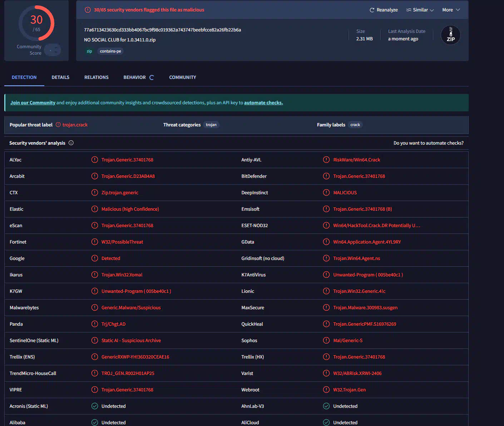
Task: Click the MaxSecure result Trojan.Malware.300983.susgen
Action: (x=365, y=308)
